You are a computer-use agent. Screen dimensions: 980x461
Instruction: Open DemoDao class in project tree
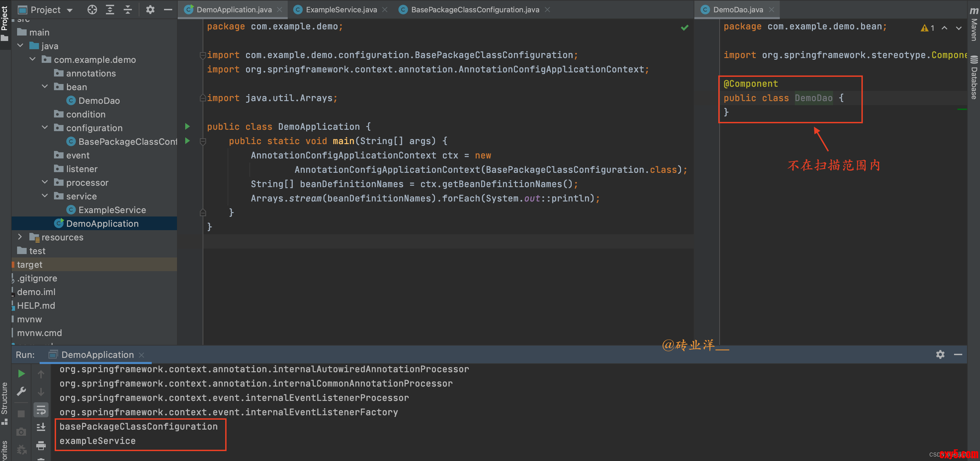click(x=99, y=100)
